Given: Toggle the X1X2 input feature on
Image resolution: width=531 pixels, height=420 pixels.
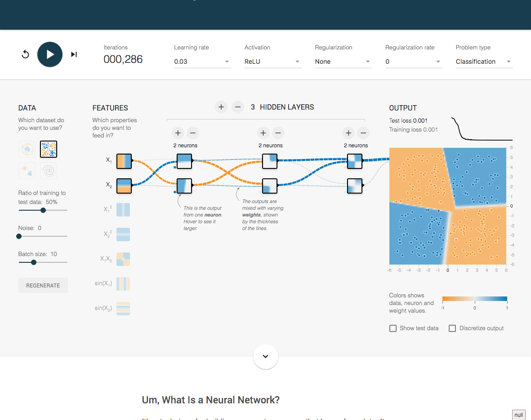Looking at the screenshot, I should coord(123,259).
